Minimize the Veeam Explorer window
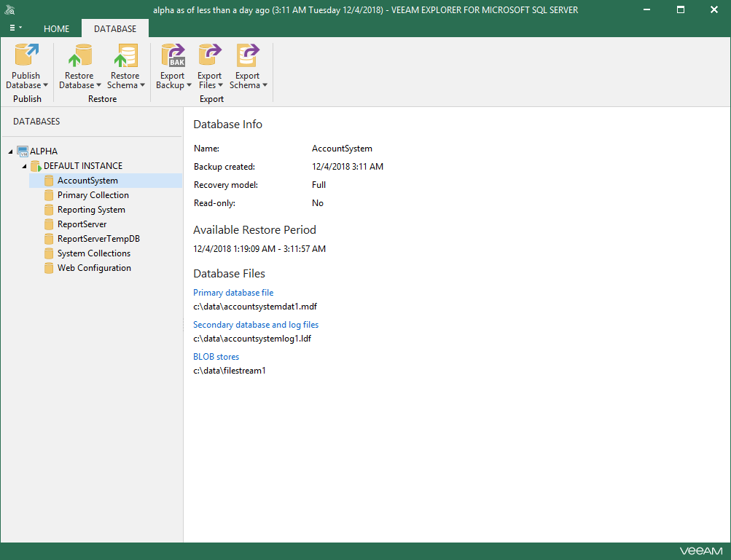The image size is (731, 560). click(x=646, y=9)
